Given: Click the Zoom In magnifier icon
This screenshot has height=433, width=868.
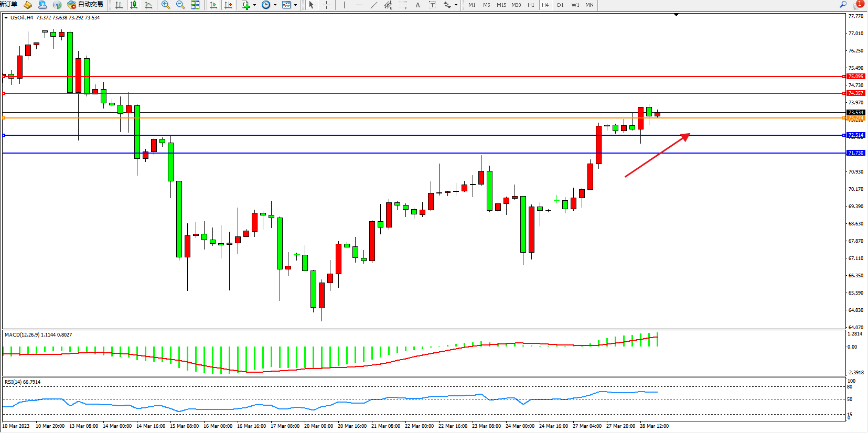Looking at the screenshot, I should point(166,5).
